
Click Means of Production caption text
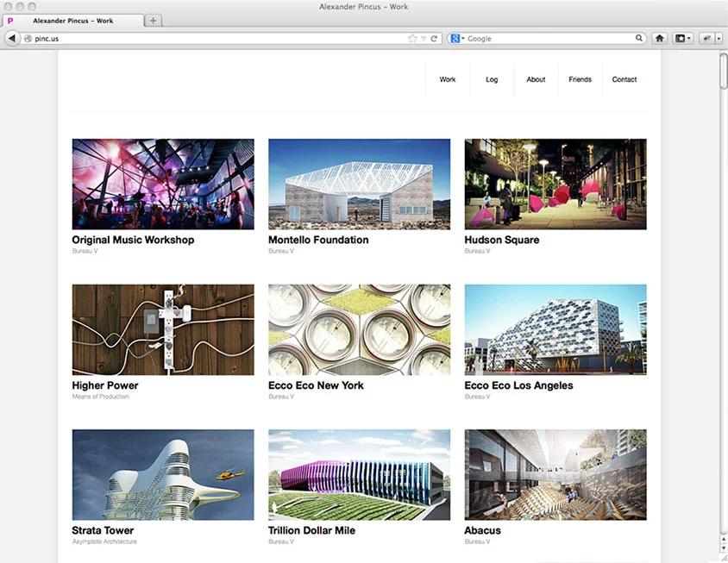100,397
